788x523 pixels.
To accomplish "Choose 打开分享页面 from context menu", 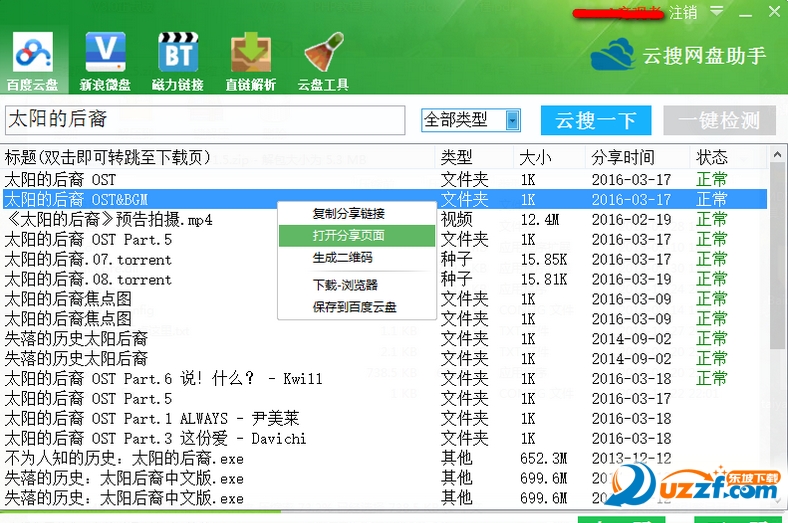I will click(x=356, y=236).
